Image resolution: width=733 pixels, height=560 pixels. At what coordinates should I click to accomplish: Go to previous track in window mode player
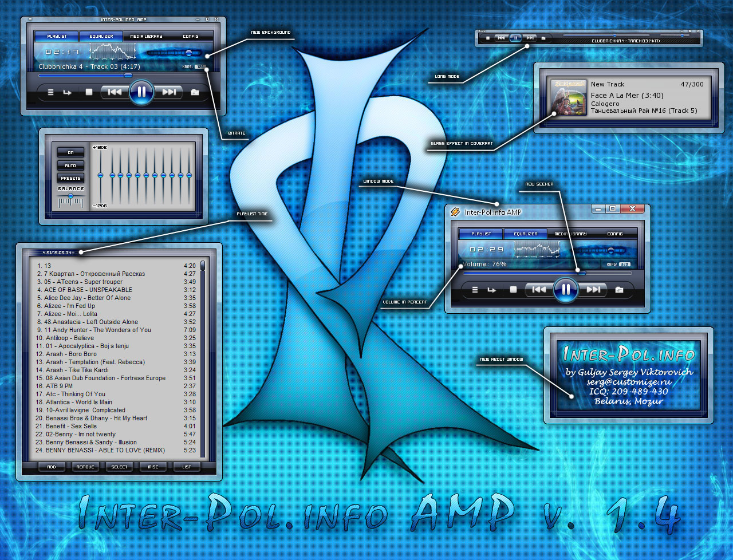[539, 290]
